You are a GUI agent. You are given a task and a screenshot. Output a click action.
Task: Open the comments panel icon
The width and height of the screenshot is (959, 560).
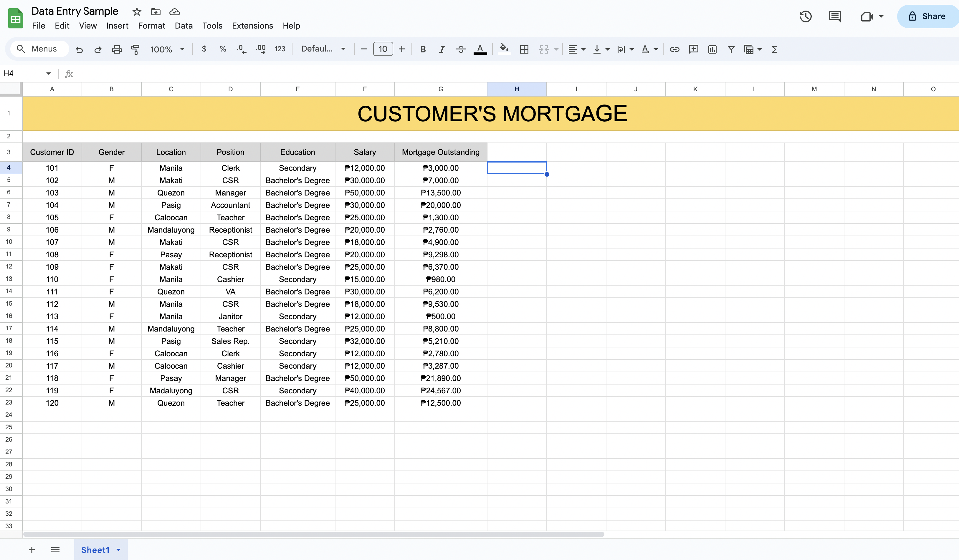point(834,16)
